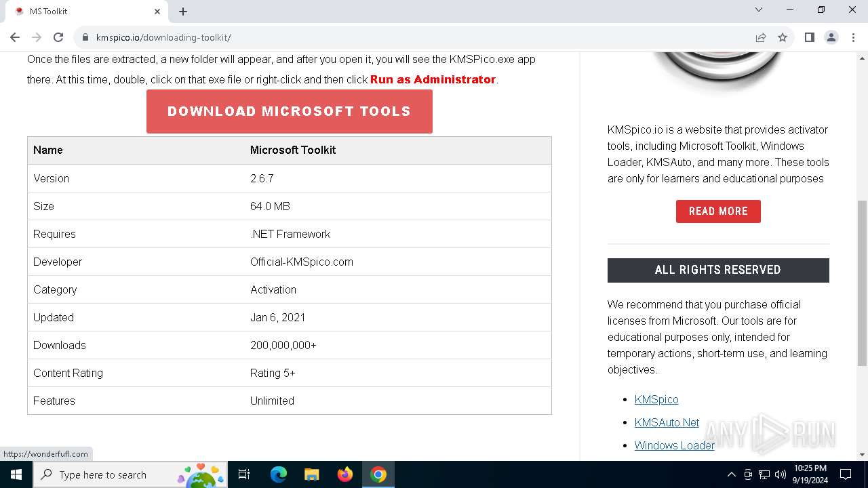Open the KMSpico link

[x=656, y=399]
